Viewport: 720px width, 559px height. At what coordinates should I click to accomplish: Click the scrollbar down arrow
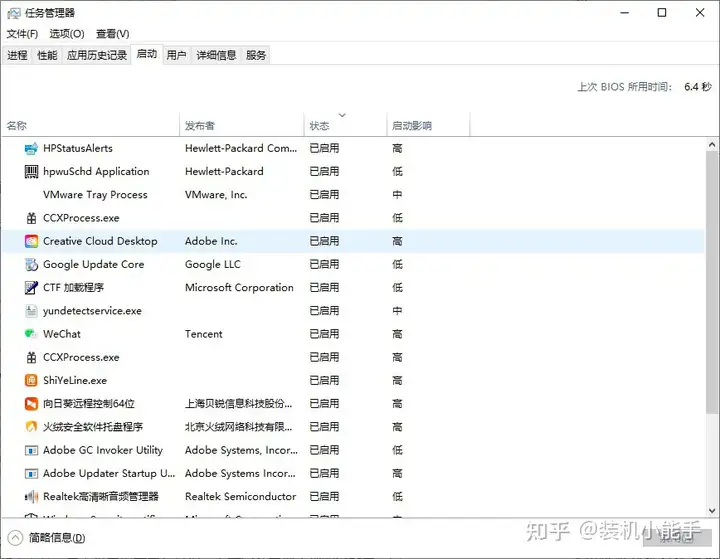(x=712, y=510)
